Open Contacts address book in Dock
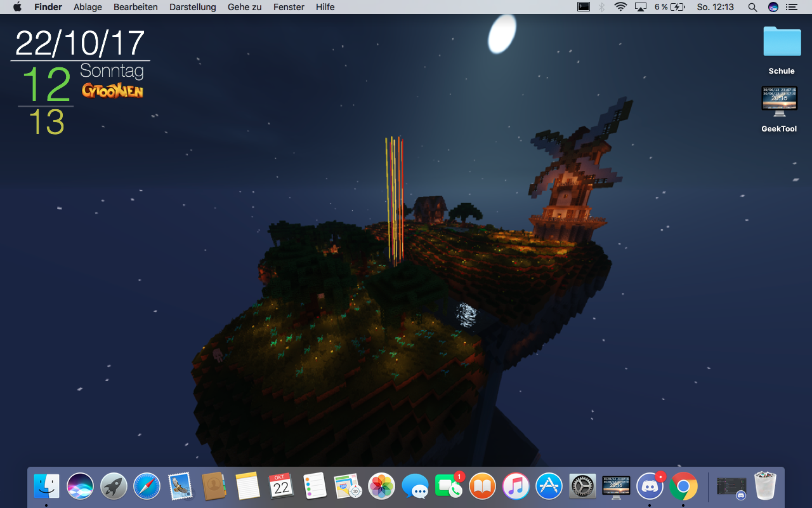The height and width of the screenshot is (508, 812). [x=214, y=487]
